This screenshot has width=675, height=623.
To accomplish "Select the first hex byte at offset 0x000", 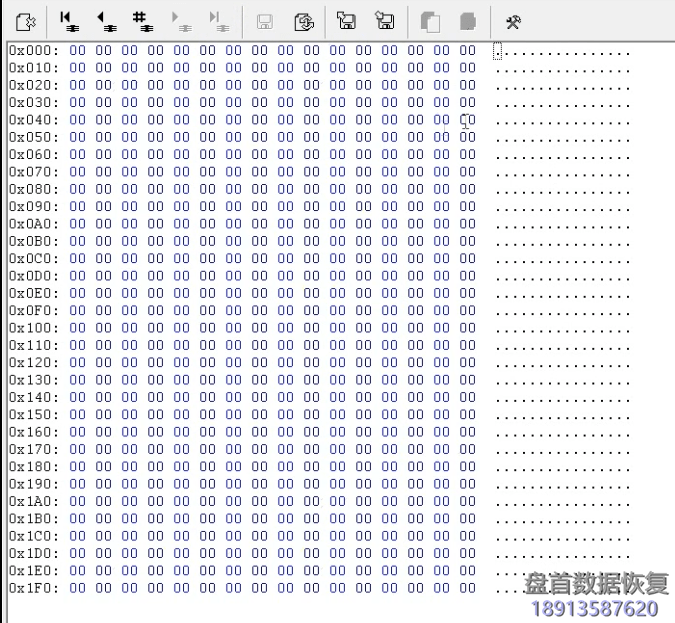I will point(77,50).
